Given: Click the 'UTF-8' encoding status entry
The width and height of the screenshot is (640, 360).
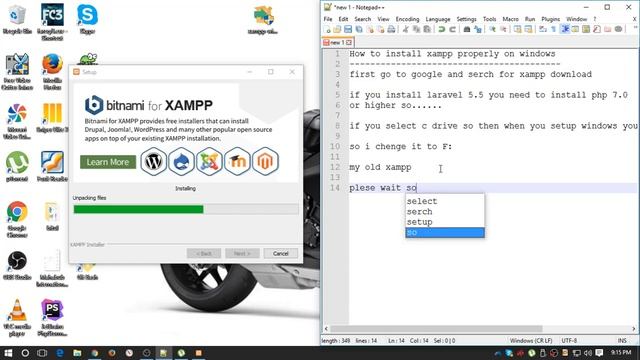Looking at the screenshot, I should point(569,340).
